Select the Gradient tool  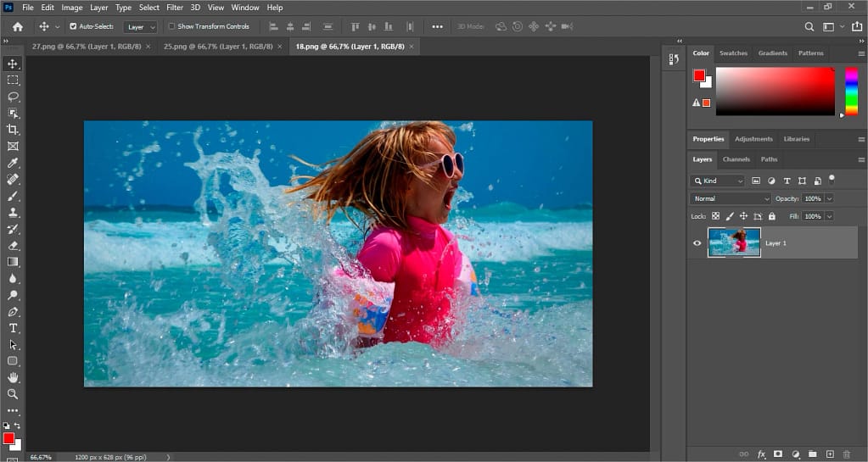pos(13,262)
